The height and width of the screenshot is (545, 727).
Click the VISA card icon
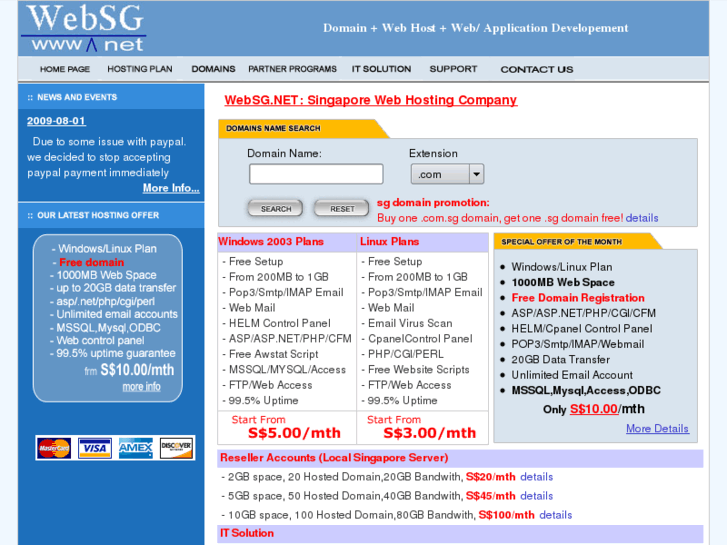[x=95, y=448]
